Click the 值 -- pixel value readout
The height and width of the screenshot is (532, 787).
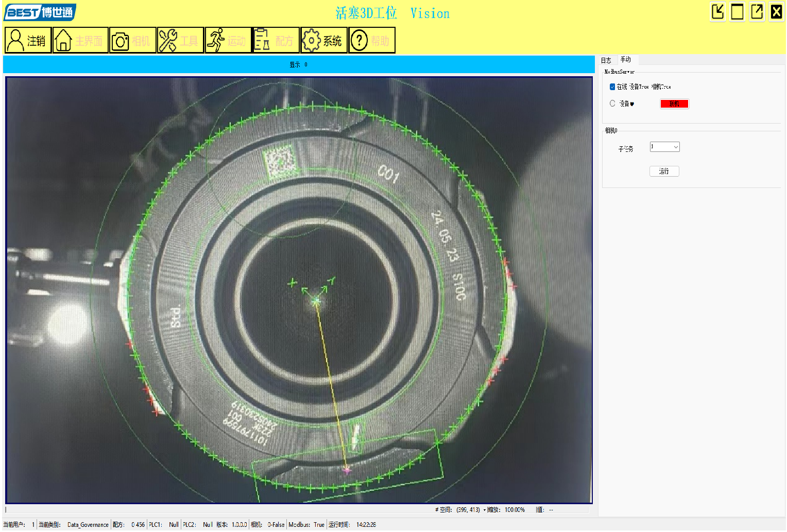click(544, 510)
